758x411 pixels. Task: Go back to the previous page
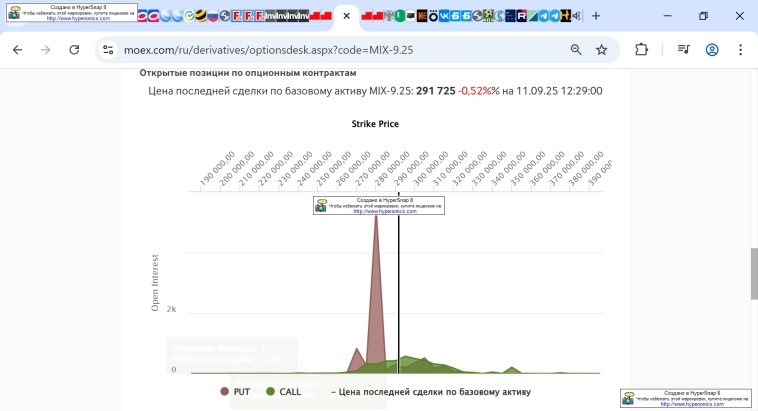point(17,49)
